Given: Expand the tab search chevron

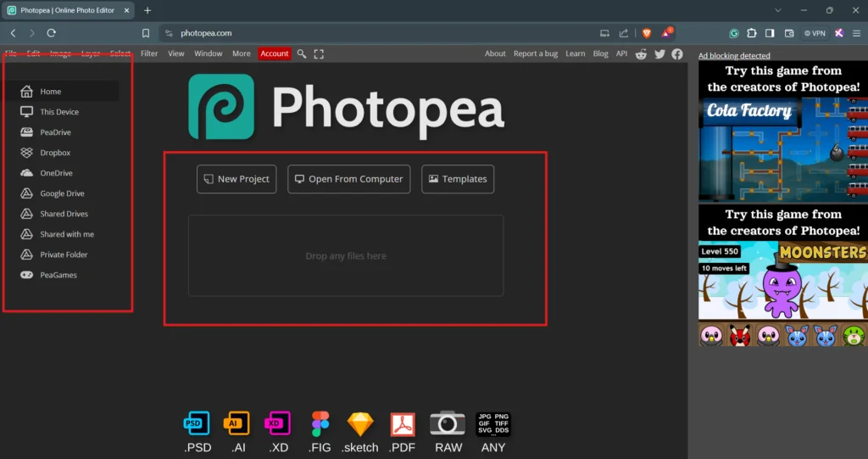Looking at the screenshot, I should (x=778, y=10).
